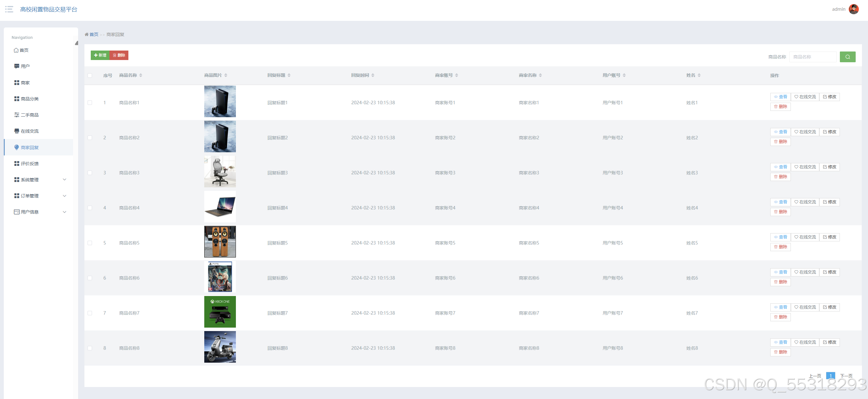Viewport: 868px width, 399px height.
Task: Click the green search magnifier button
Action: tap(847, 57)
